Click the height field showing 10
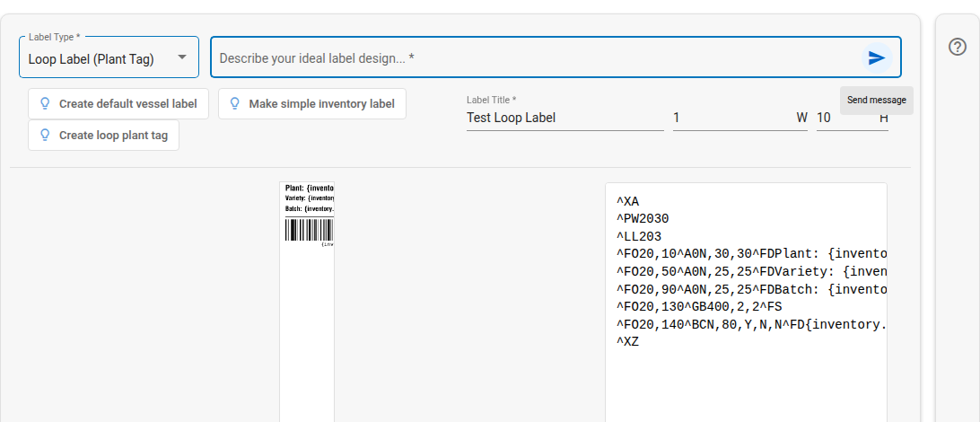This screenshot has width=980, height=422. point(853,118)
